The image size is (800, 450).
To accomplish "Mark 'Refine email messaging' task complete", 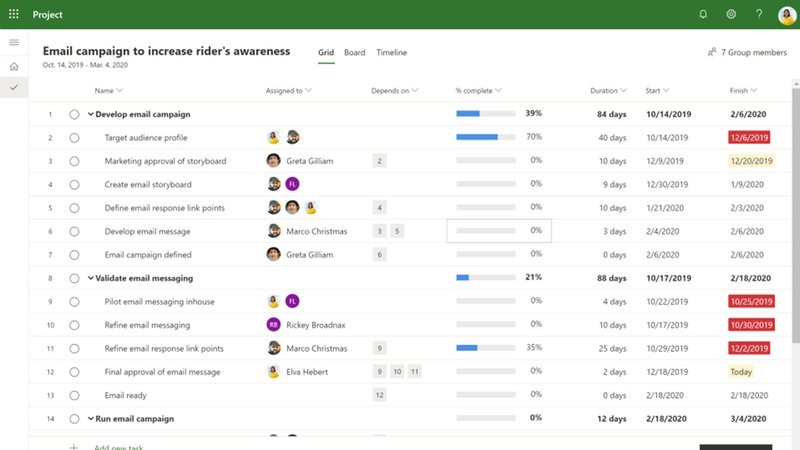I will coord(74,325).
